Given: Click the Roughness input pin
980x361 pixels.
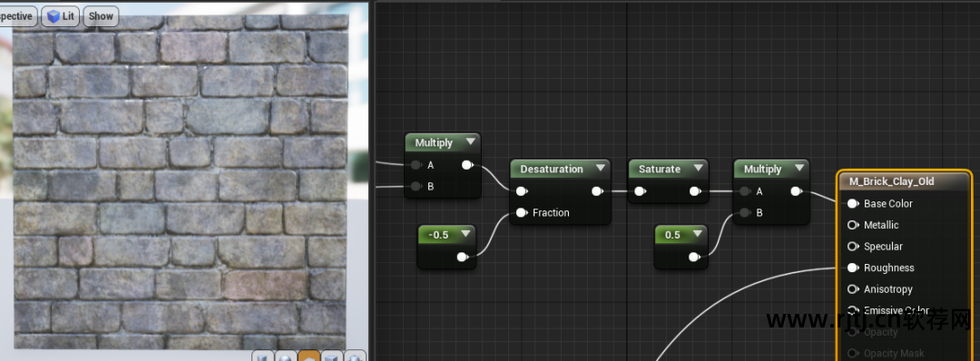Looking at the screenshot, I should (x=853, y=268).
